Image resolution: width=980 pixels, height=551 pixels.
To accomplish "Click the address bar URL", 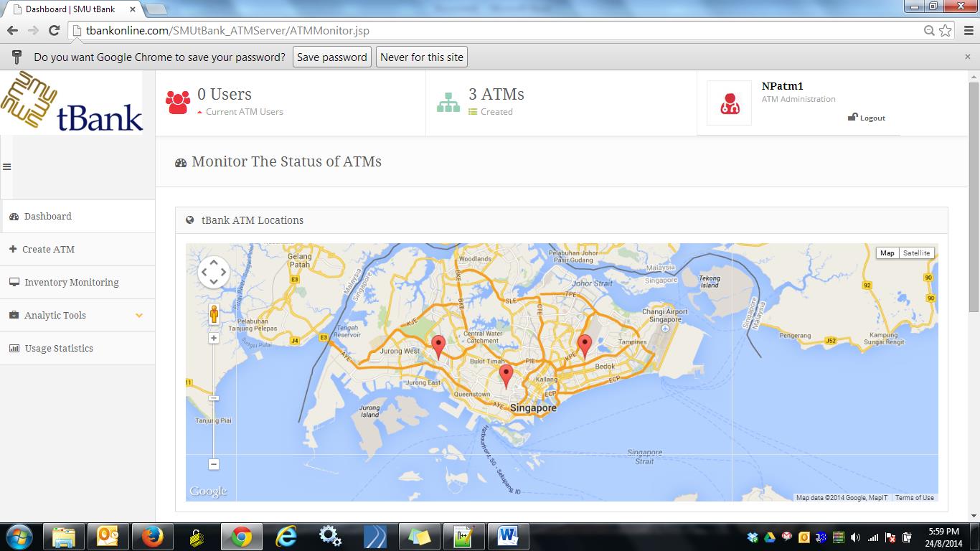I will pyautogui.click(x=227, y=31).
